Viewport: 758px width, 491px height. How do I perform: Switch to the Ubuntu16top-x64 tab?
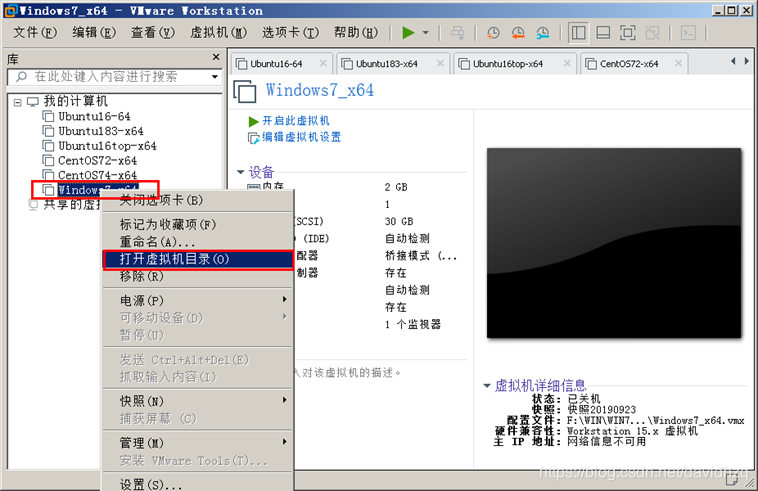point(508,63)
